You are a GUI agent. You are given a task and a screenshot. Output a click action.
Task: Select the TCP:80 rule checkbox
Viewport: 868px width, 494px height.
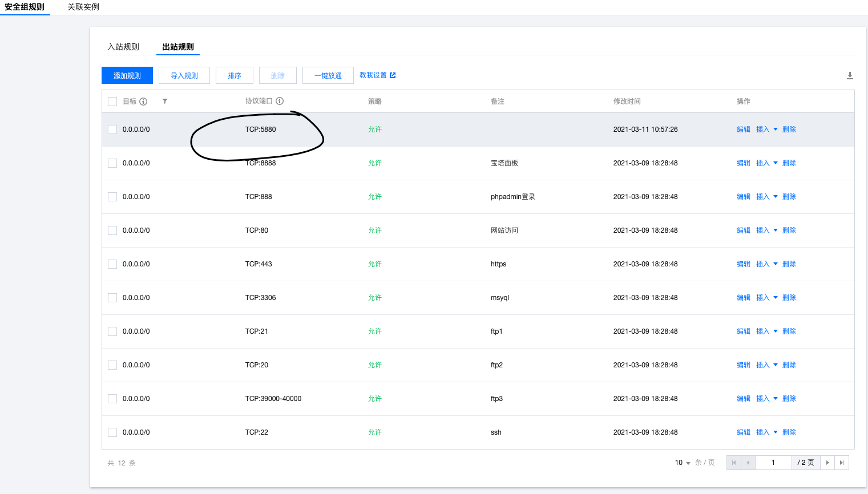[112, 230]
